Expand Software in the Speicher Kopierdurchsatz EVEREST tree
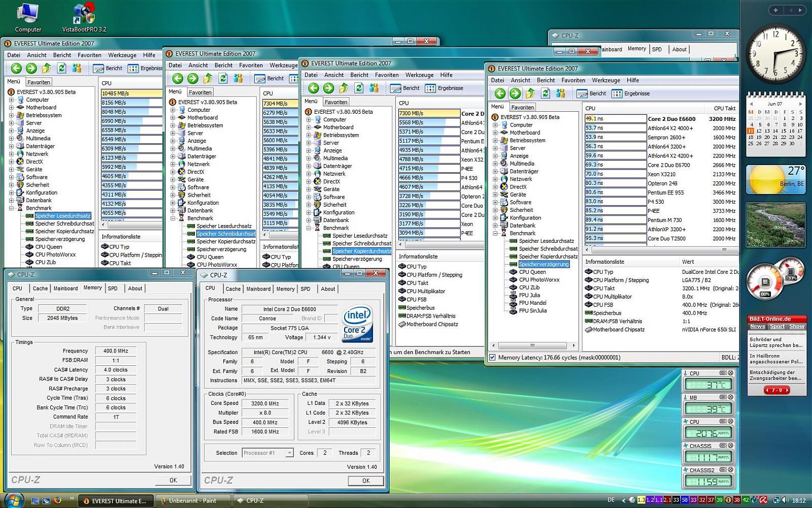Image resolution: width=812 pixels, height=508 pixels. click(x=309, y=197)
